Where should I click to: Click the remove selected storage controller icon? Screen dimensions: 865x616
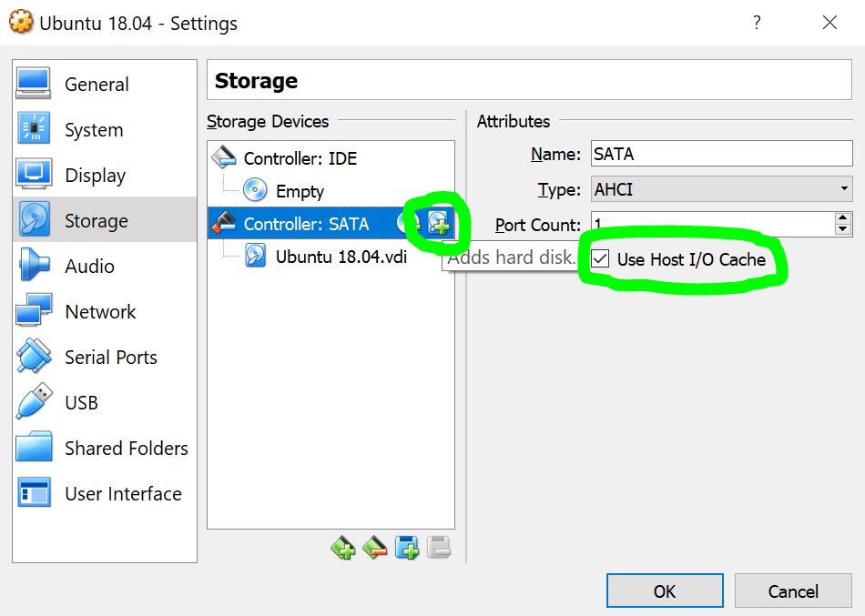375,548
